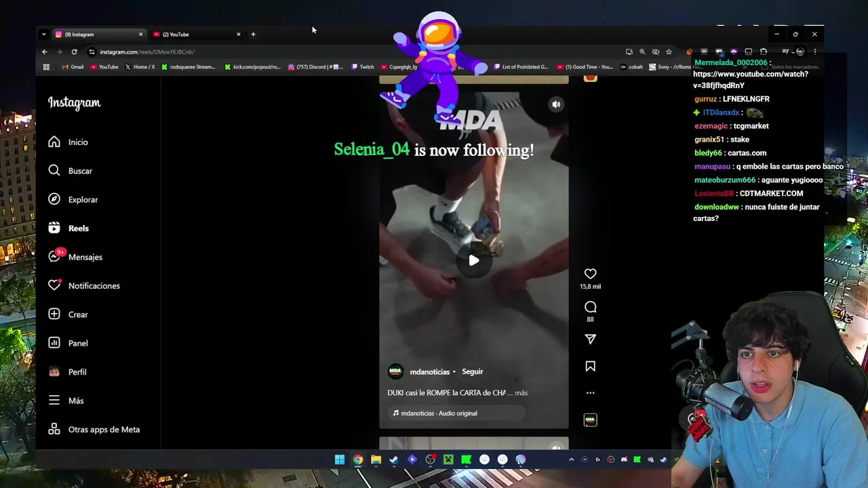Open Chrome tab search dropdown arrow
The width and height of the screenshot is (868, 488).
click(43, 34)
